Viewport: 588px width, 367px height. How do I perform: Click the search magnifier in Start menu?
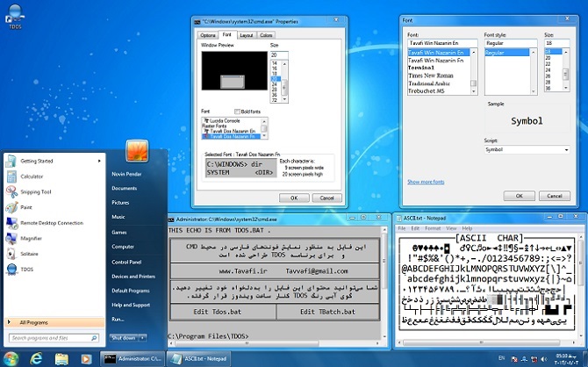(x=94, y=338)
